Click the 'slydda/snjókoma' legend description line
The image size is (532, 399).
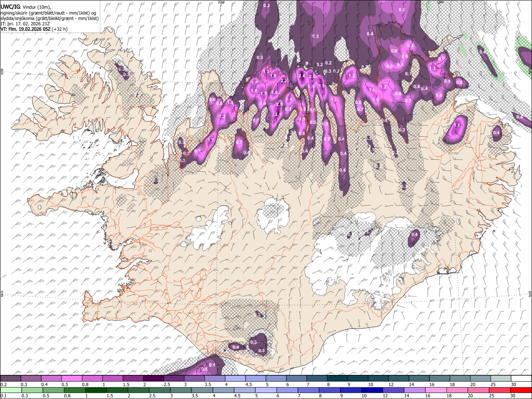[x=49, y=18]
